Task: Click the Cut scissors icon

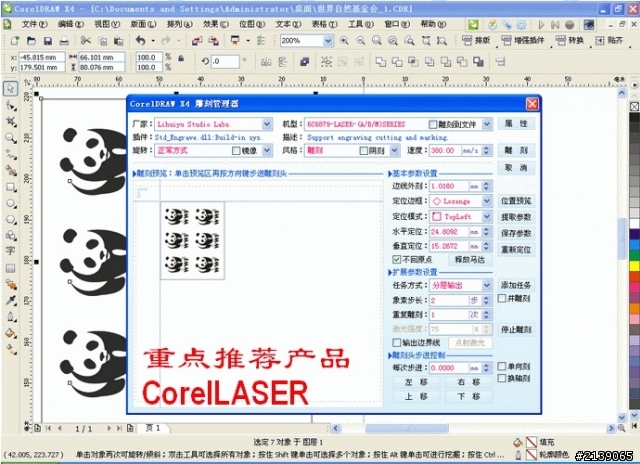Action: coord(85,41)
